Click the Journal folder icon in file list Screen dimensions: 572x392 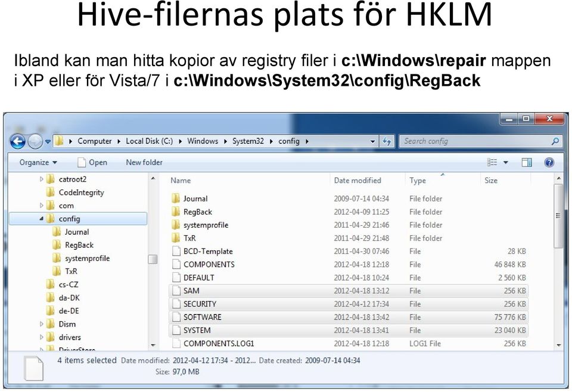click(x=176, y=198)
